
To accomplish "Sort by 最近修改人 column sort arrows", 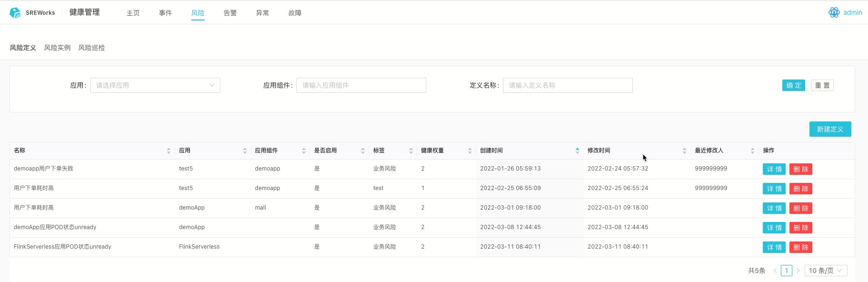I will click(752, 151).
